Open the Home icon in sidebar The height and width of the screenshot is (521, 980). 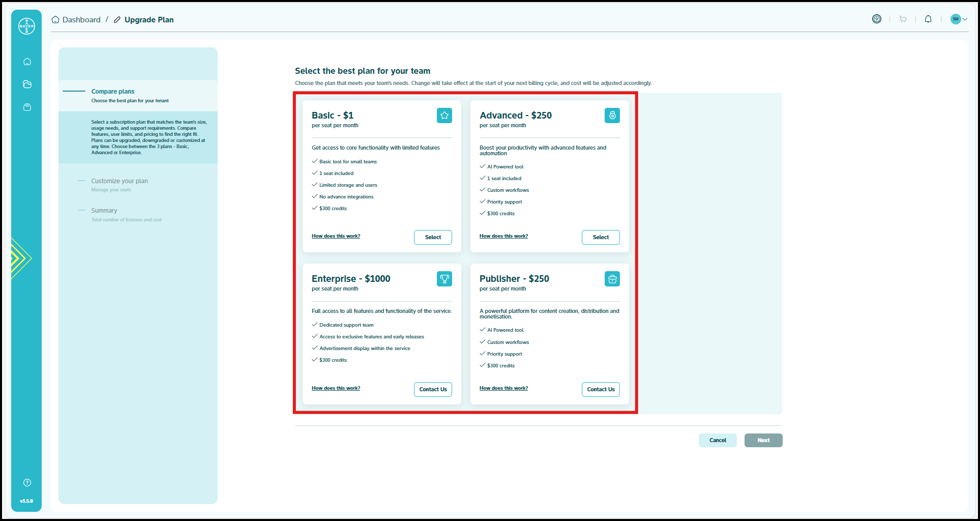pos(27,62)
